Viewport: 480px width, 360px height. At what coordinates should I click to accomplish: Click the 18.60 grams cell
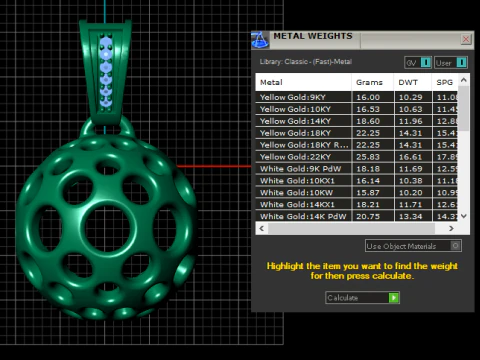coord(373,121)
